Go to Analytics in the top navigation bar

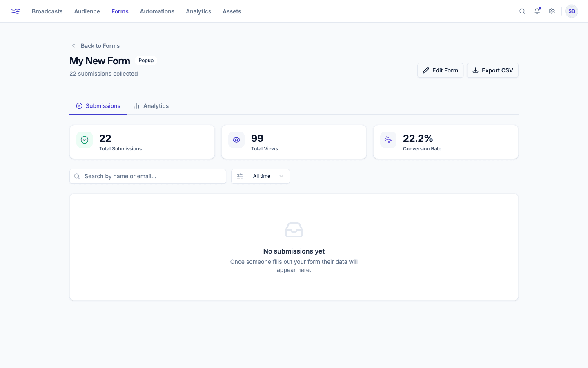point(198,11)
